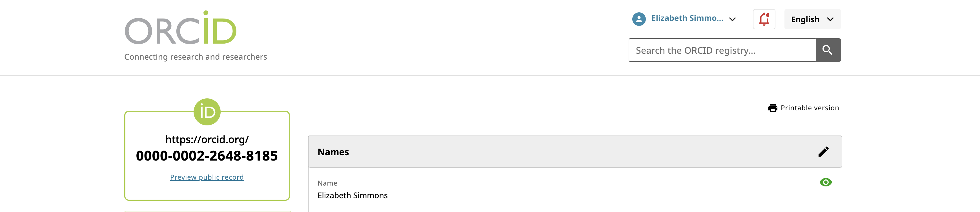This screenshot has width=980, height=212.
Task: Click the Elizabeth Simmons name value
Action: pos(352,195)
